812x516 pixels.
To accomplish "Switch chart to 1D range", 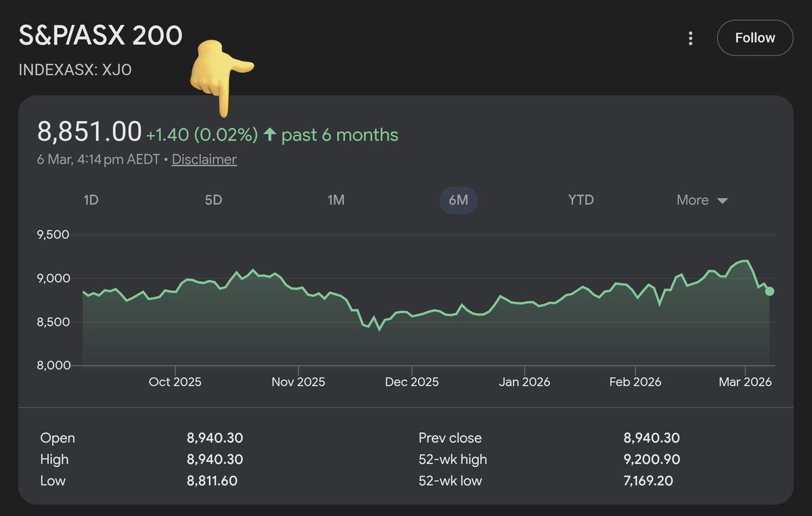I will pyautogui.click(x=91, y=200).
